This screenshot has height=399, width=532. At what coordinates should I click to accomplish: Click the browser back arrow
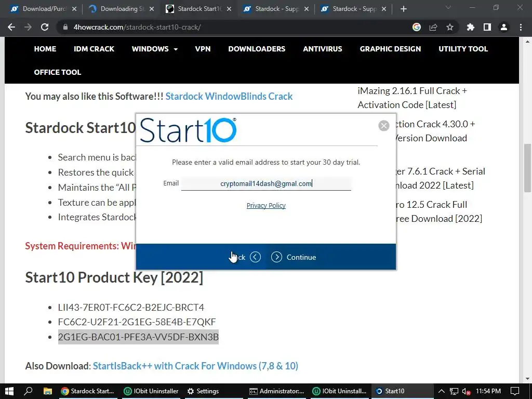click(x=11, y=27)
